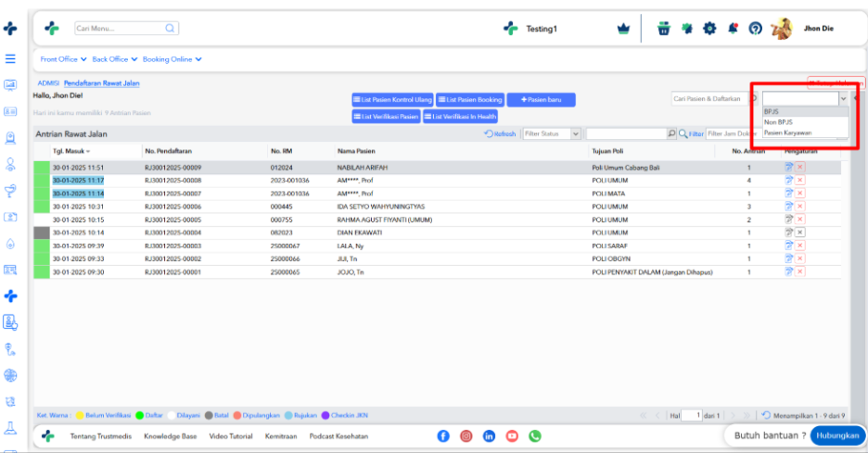Image resolution: width=868 pixels, height=453 pixels.
Task: Open the settings gear icon
Action: (x=709, y=29)
